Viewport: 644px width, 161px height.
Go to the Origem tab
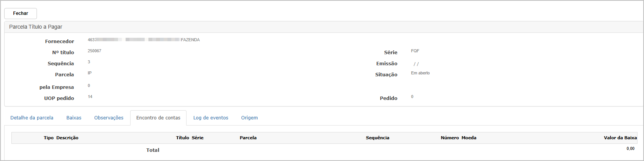click(x=249, y=118)
